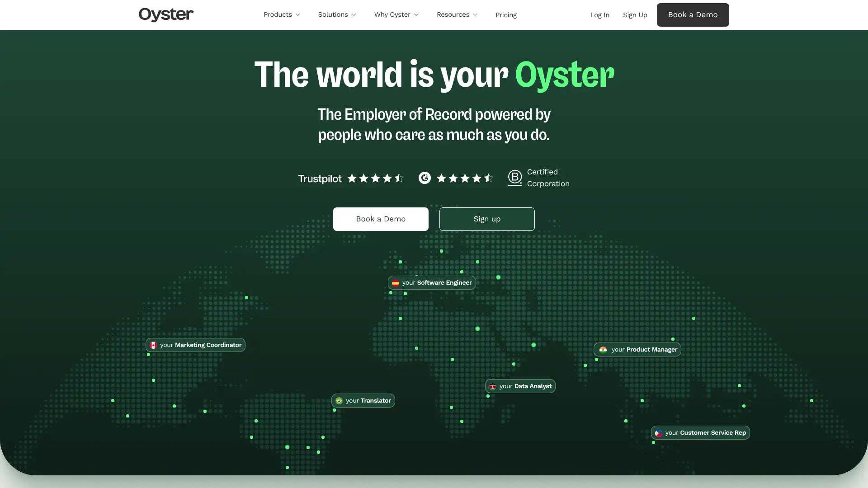
Task: Expand the Solutions chevron arrow
Action: click(x=354, y=15)
